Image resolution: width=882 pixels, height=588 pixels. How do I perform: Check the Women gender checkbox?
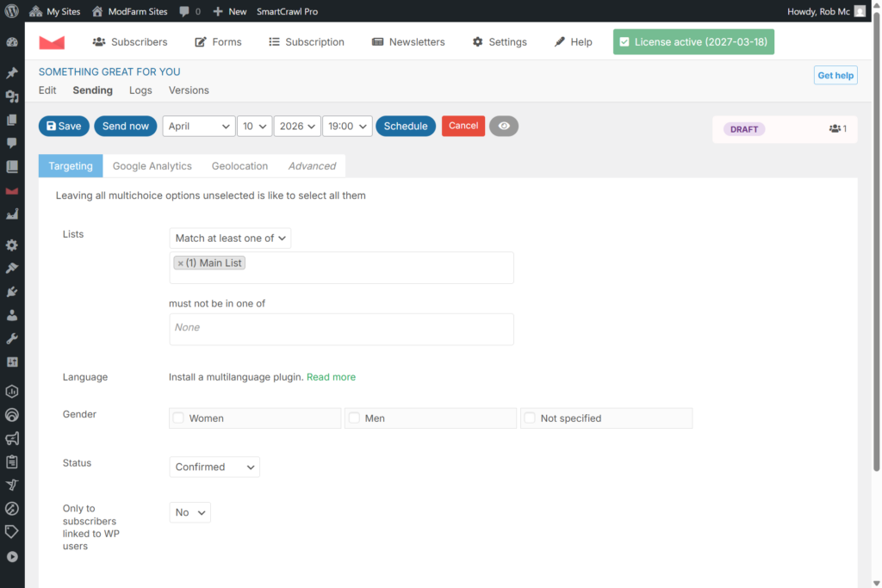tap(178, 418)
